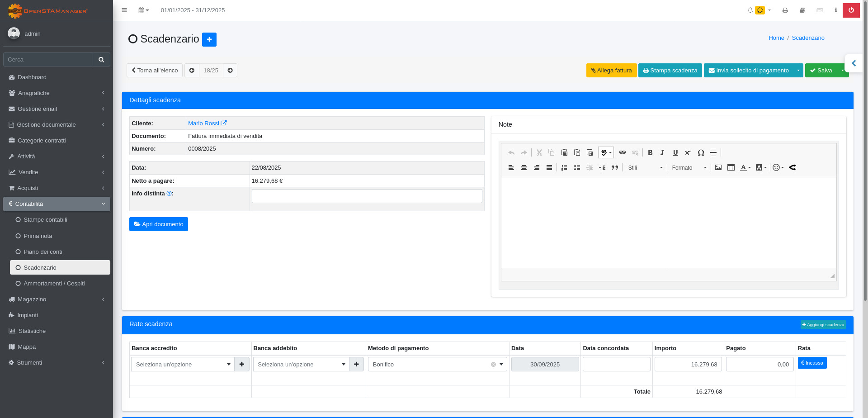Align Note text to center
This screenshot has height=418, width=868.
coord(524,167)
